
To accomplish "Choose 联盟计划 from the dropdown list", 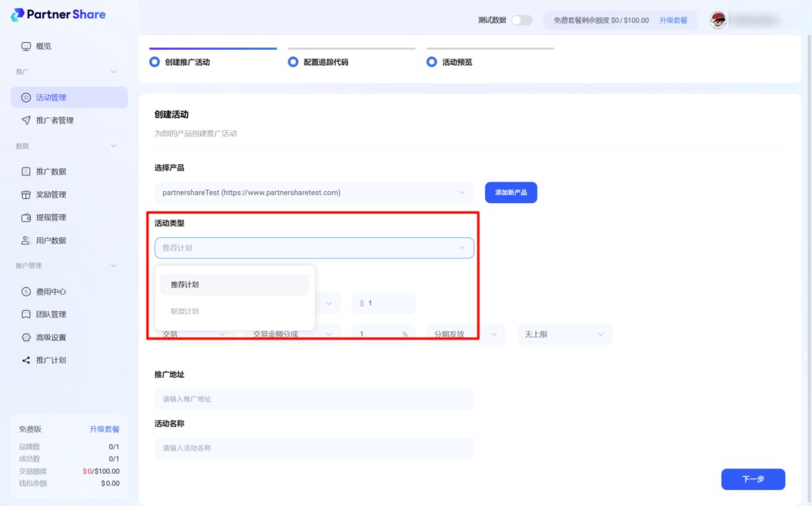I will point(185,311).
